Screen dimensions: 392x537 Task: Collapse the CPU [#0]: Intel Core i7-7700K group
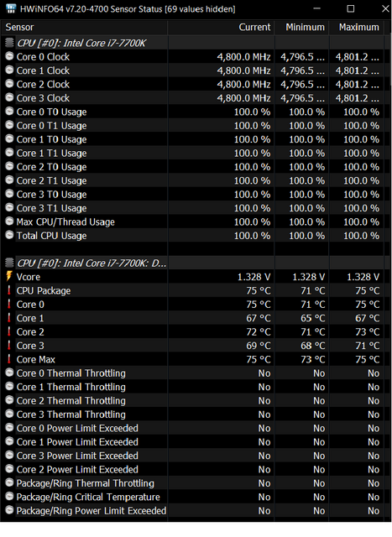point(81,43)
